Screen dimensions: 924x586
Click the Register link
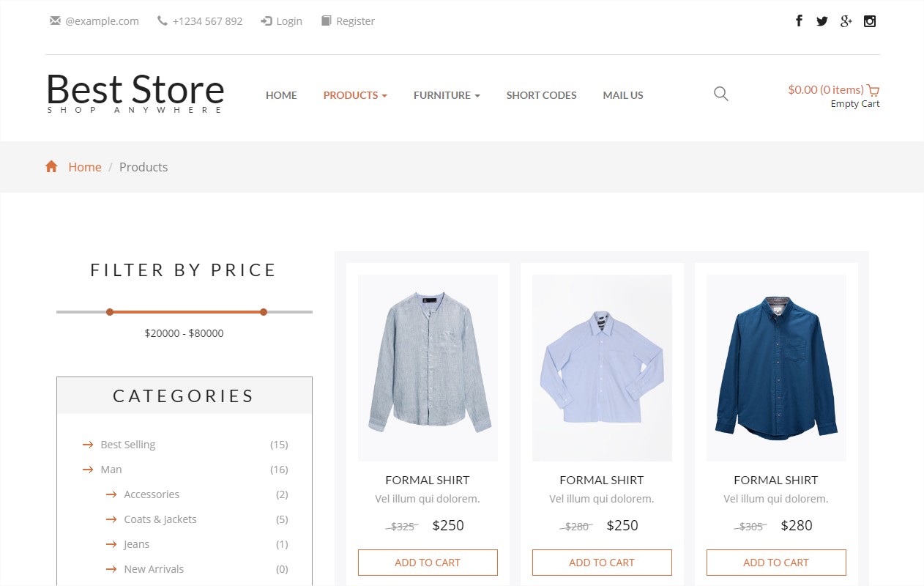355,21
